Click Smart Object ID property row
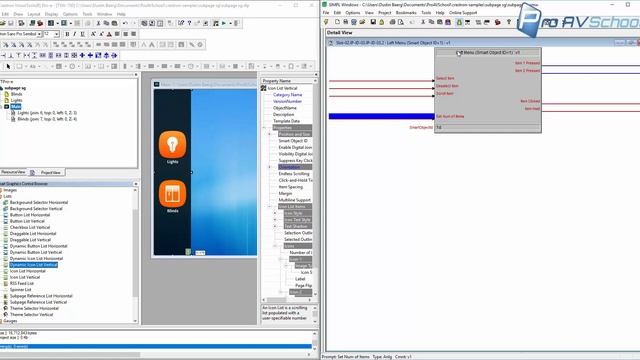 click(293, 141)
